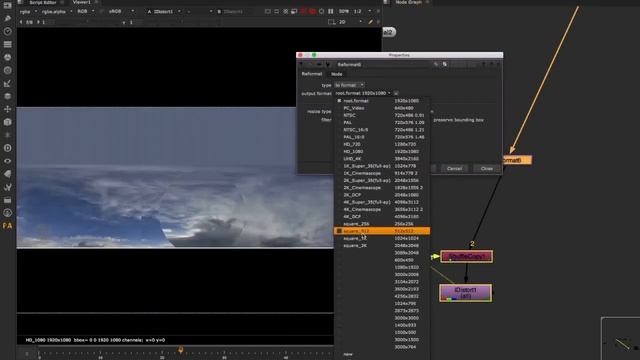Screen dimensions: 640x360
Task: Choose checked root.format entry in list
Action: pyautogui.click(x=382, y=101)
